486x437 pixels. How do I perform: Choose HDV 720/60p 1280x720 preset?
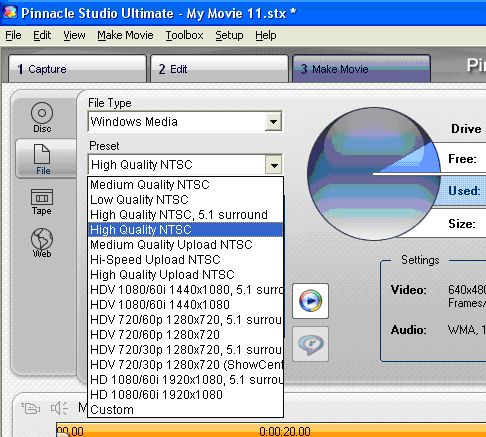185,335
